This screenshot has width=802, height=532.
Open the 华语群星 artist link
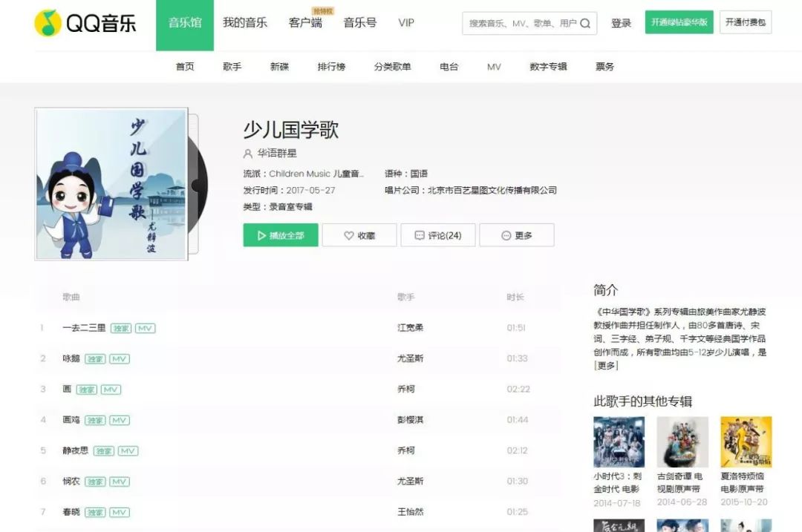[x=277, y=154]
